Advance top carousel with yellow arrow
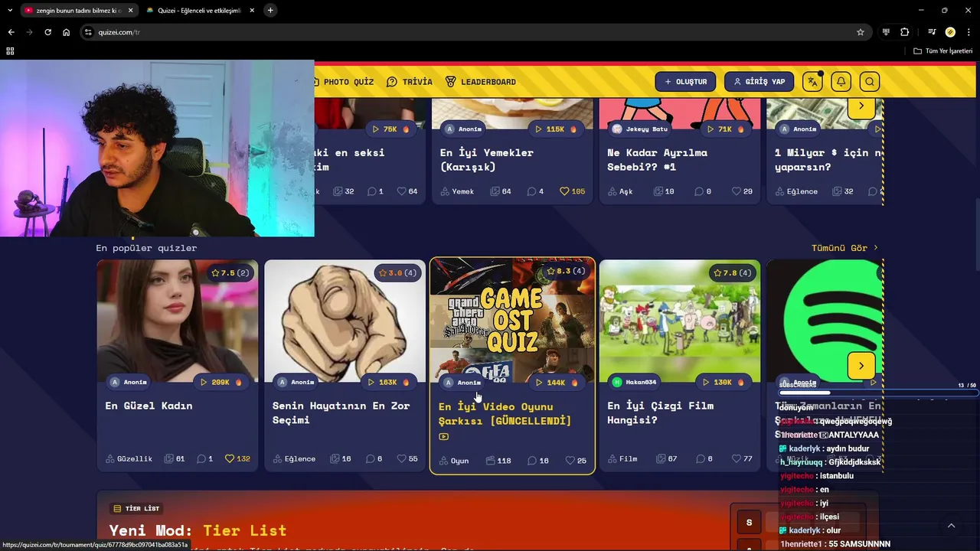 [861, 106]
